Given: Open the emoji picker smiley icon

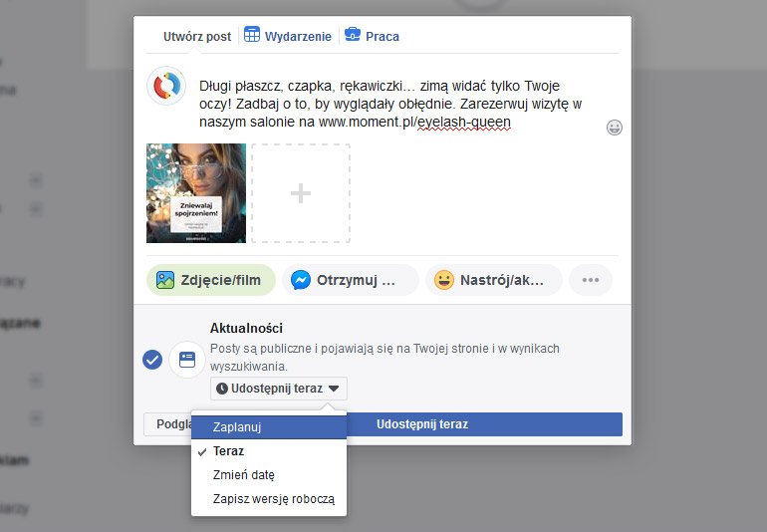Looking at the screenshot, I should [615, 128].
